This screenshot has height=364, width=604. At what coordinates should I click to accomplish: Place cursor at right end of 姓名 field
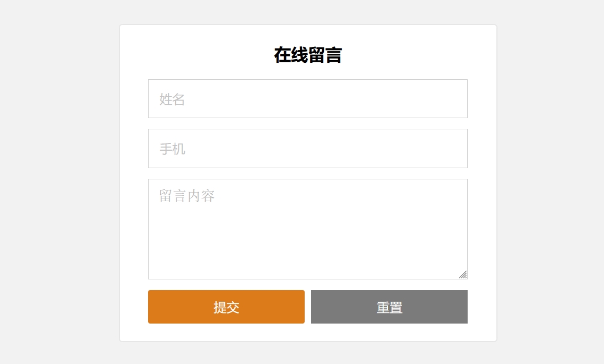tap(458, 99)
